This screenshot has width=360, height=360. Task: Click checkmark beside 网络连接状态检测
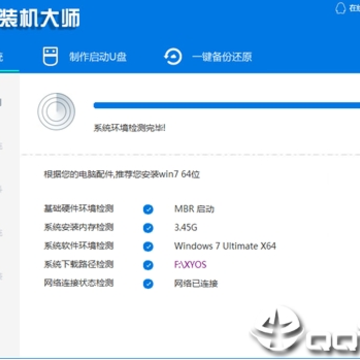[x=148, y=284]
